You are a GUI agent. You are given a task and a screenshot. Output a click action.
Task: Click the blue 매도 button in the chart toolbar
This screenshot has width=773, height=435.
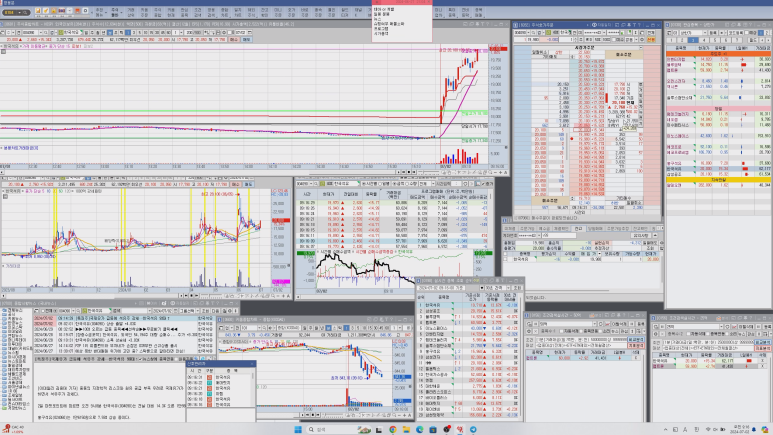(245, 39)
